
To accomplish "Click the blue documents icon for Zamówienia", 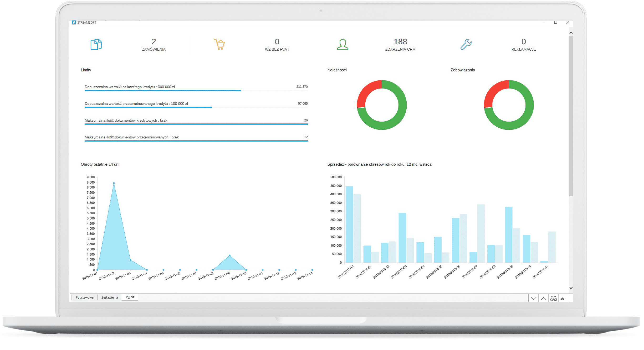I will (x=96, y=44).
